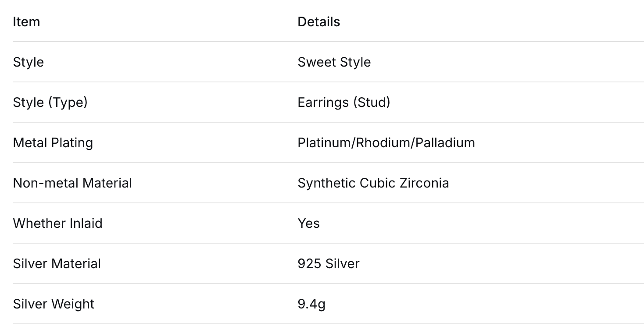Click the Style (Type) label
The width and height of the screenshot is (644, 326).
pos(50,102)
